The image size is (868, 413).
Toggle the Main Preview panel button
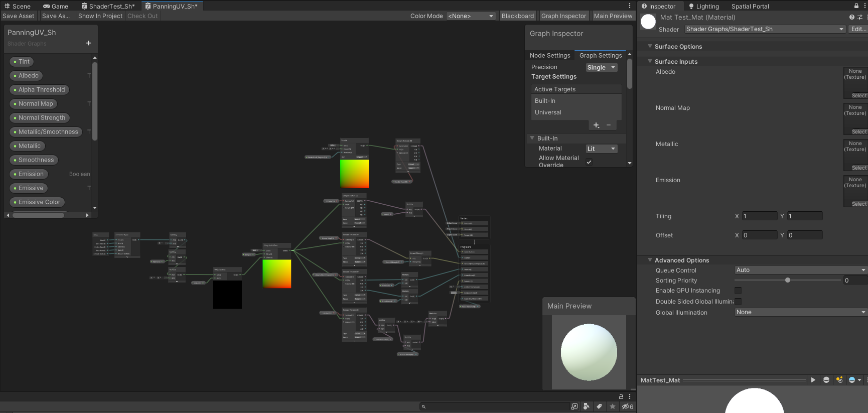613,16
